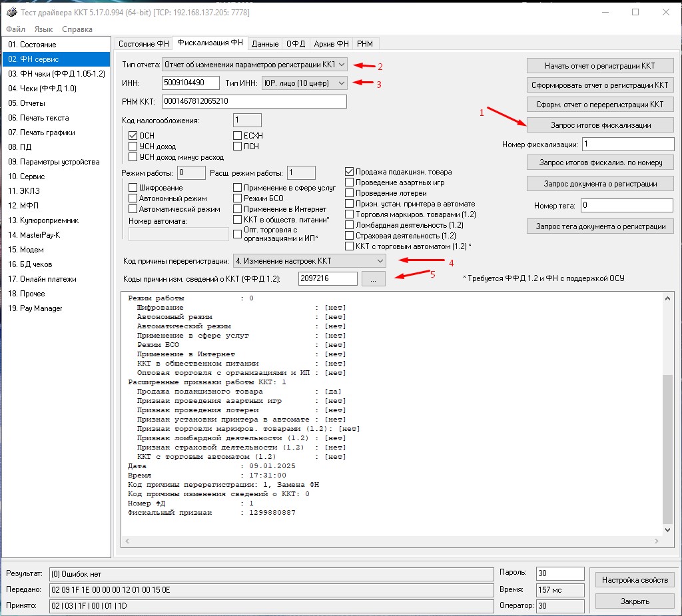Switch to the РНМ tab
The width and height of the screenshot is (682, 616).
tap(365, 44)
